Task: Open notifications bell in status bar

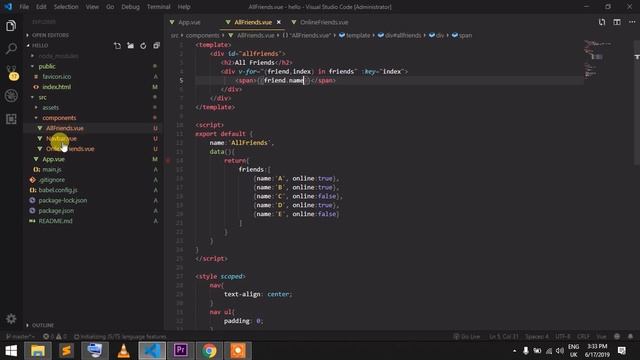Action: (631, 337)
